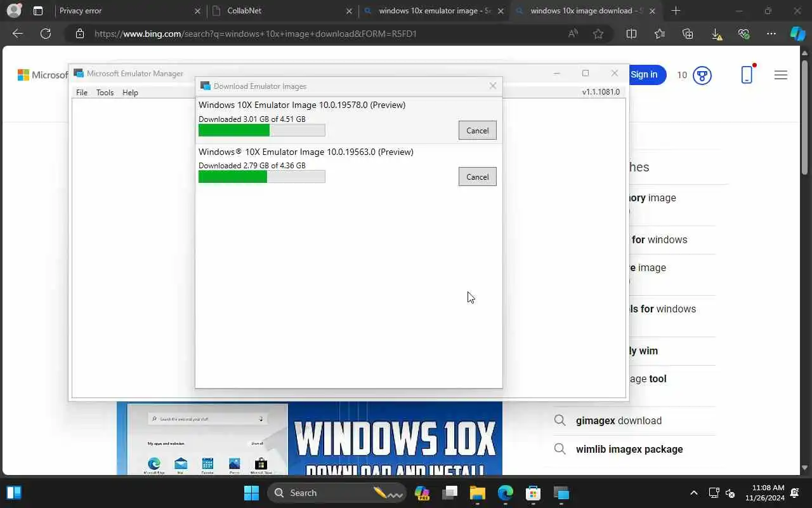The width and height of the screenshot is (812, 508).
Task: Select 'Windows 10X Emulator Image 10.0.19578.0 (Preview)' text
Action: (302, 105)
